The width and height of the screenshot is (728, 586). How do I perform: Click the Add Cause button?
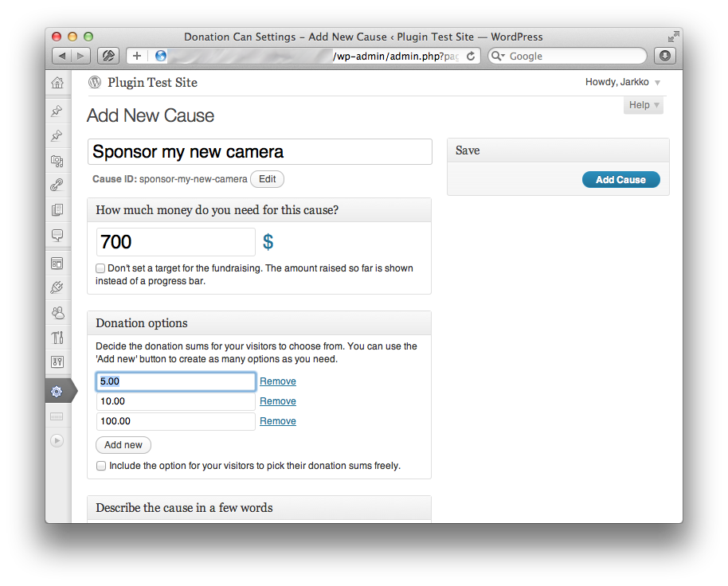[620, 180]
